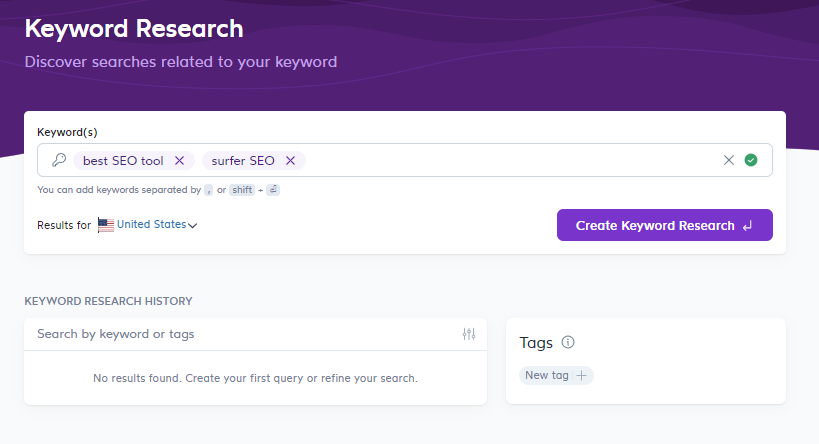Click the 'Results for' label

[64, 225]
